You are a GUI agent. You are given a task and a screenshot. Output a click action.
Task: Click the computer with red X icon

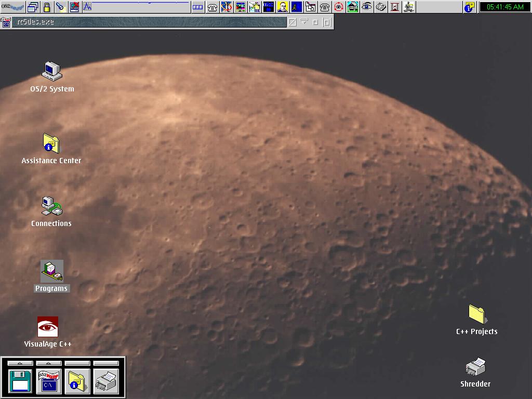click(x=74, y=7)
